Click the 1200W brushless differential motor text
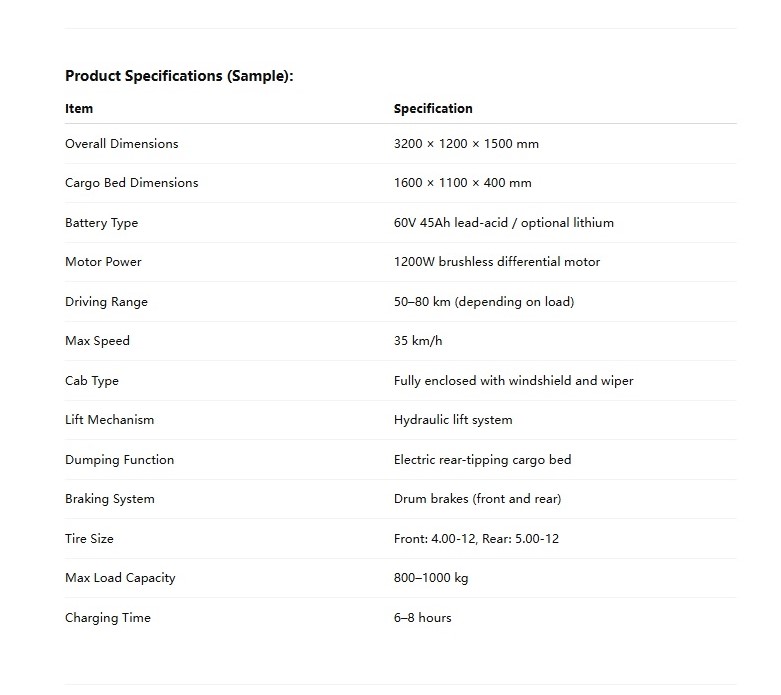781x695 pixels. point(497,262)
